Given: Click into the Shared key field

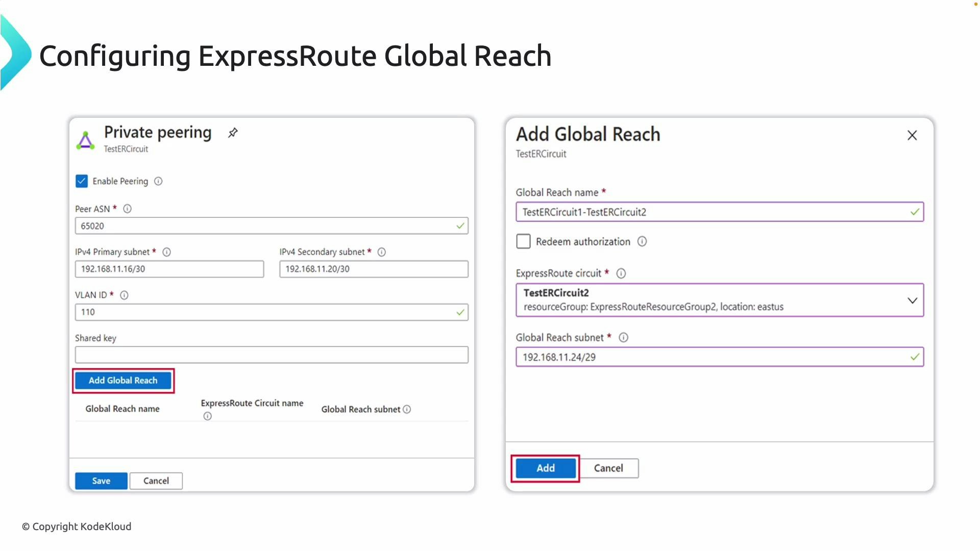Looking at the screenshot, I should (x=271, y=355).
